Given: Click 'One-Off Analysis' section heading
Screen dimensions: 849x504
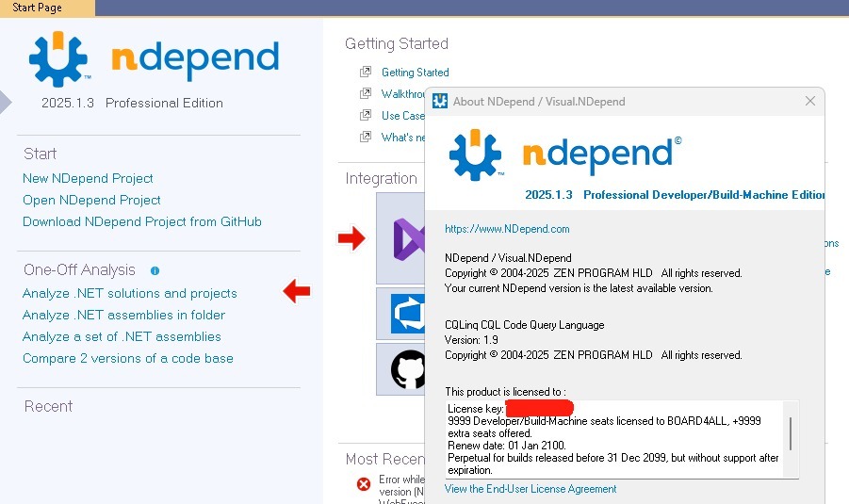Looking at the screenshot, I should tap(79, 269).
